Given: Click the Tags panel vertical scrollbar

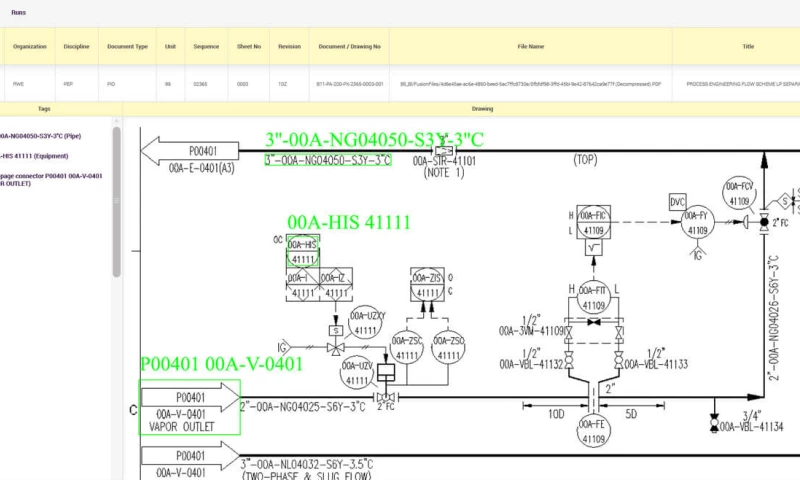Looking at the screenshot, I should pyautogui.click(x=116, y=200).
